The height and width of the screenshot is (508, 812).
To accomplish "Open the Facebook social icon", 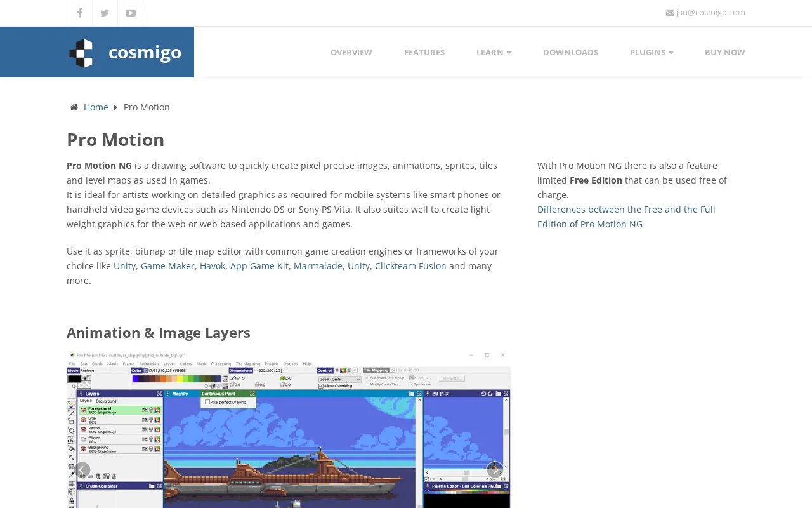I will coord(79,13).
